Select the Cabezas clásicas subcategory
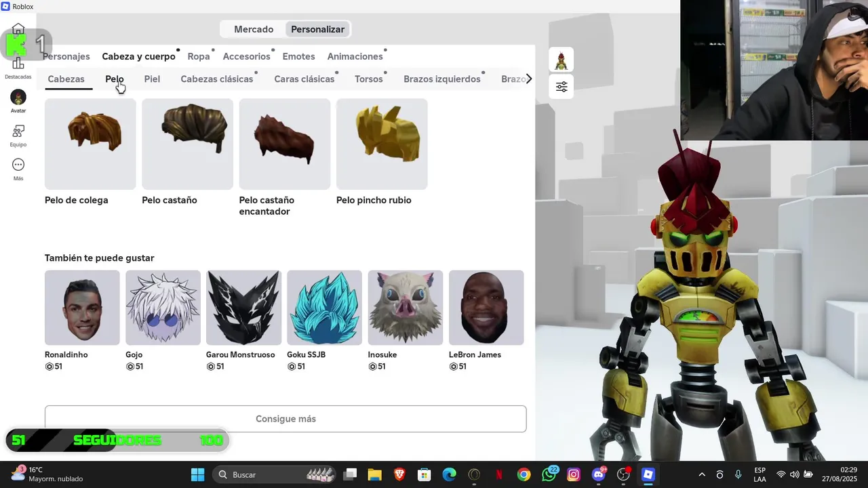The height and width of the screenshot is (488, 868). click(x=217, y=79)
